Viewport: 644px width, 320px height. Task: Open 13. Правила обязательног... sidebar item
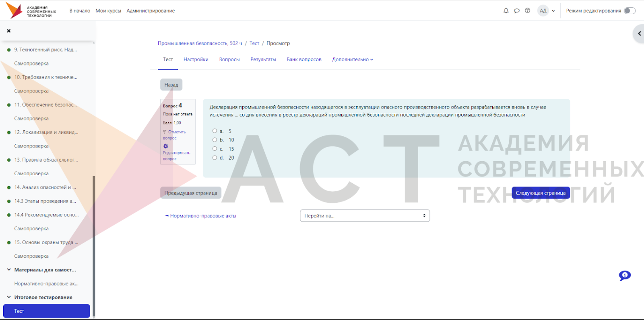coord(46,160)
